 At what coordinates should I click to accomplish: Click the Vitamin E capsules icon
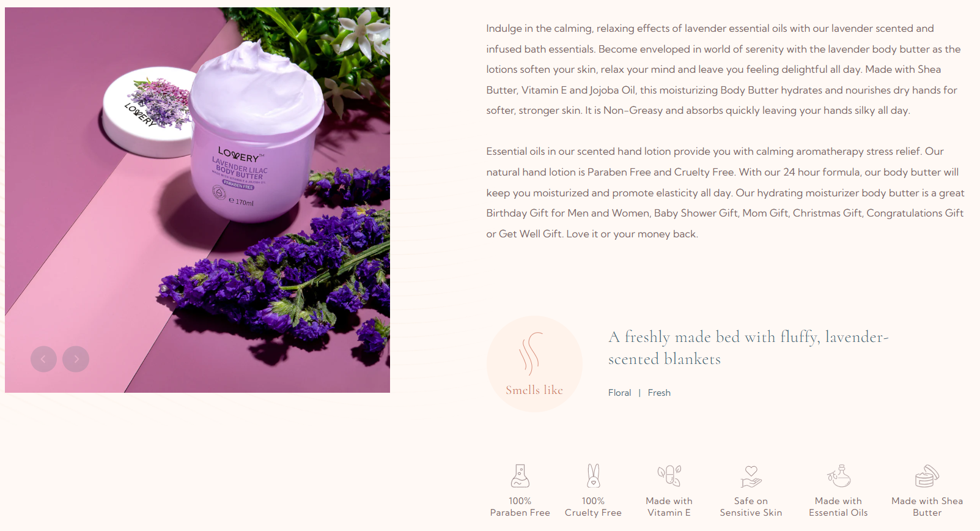coord(669,475)
